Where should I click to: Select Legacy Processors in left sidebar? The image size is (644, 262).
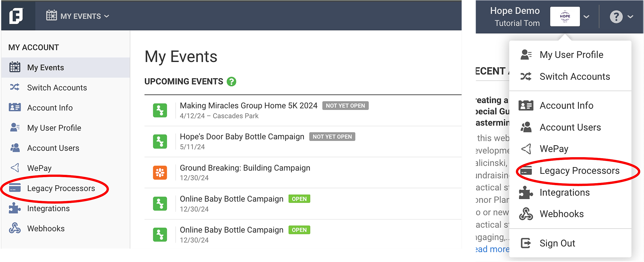(x=61, y=188)
